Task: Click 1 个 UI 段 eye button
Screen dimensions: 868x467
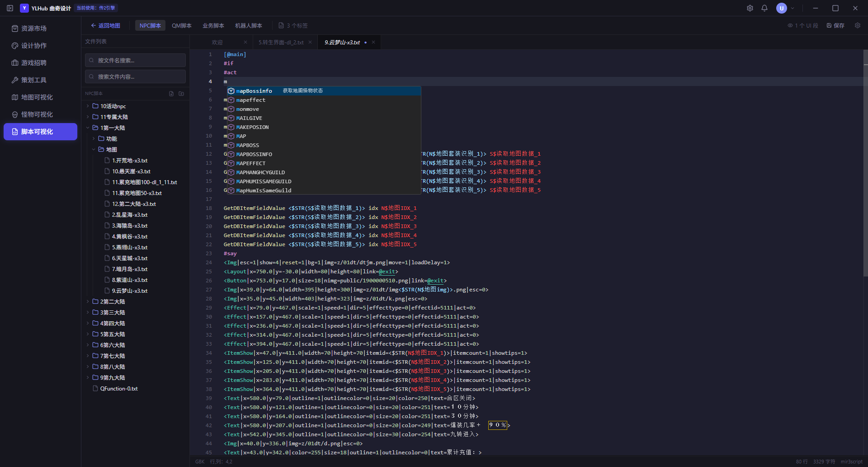Action: tap(803, 26)
